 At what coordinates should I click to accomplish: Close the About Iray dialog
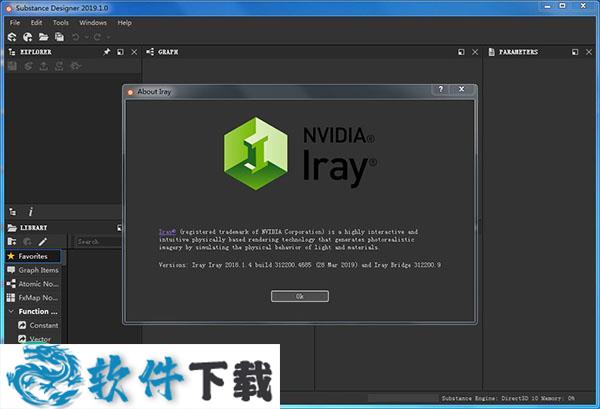(462, 90)
